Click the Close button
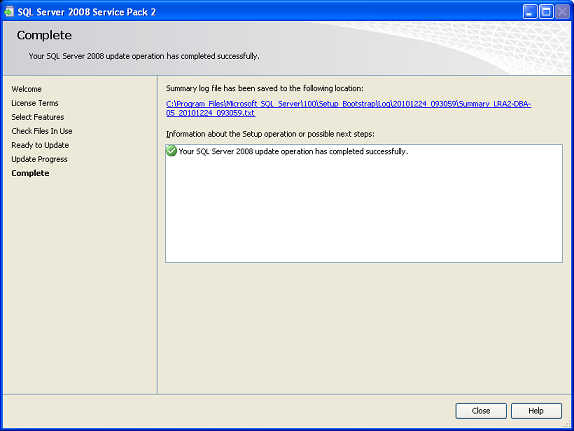 click(x=481, y=411)
